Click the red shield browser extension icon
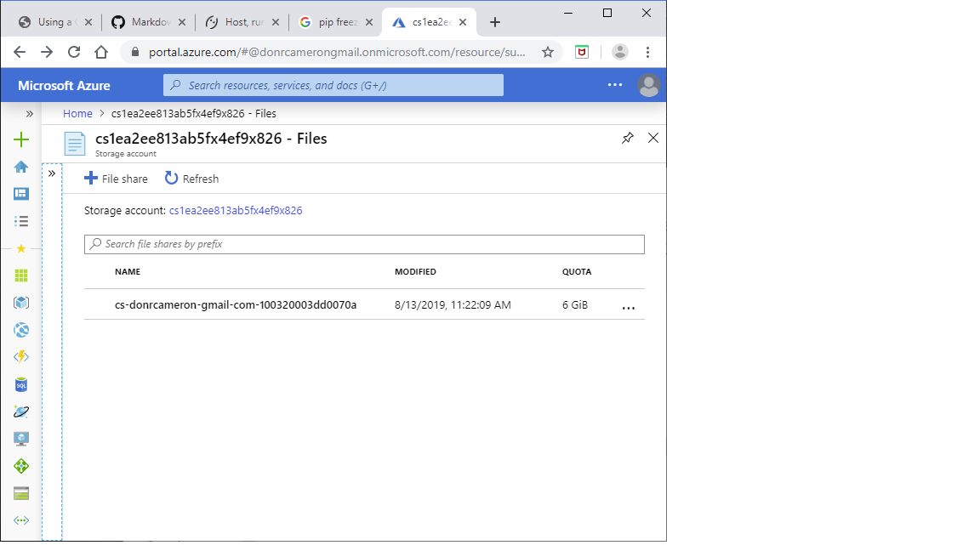980x551 pixels. click(582, 52)
